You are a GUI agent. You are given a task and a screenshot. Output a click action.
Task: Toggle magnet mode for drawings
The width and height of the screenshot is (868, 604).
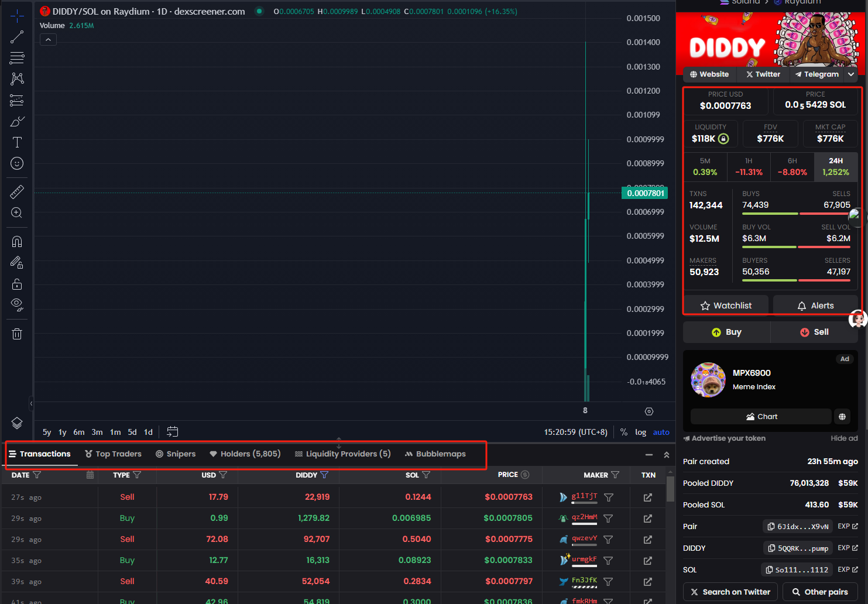pyautogui.click(x=17, y=241)
